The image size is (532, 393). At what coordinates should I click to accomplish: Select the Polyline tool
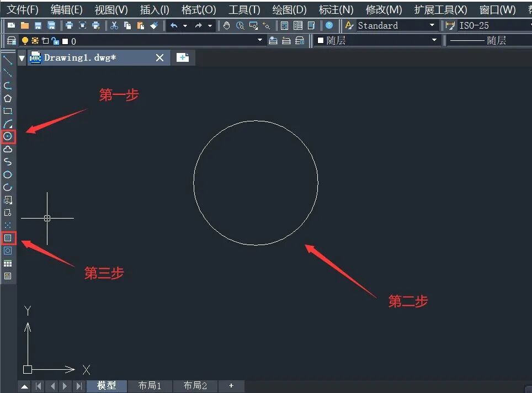pos(8,86)
